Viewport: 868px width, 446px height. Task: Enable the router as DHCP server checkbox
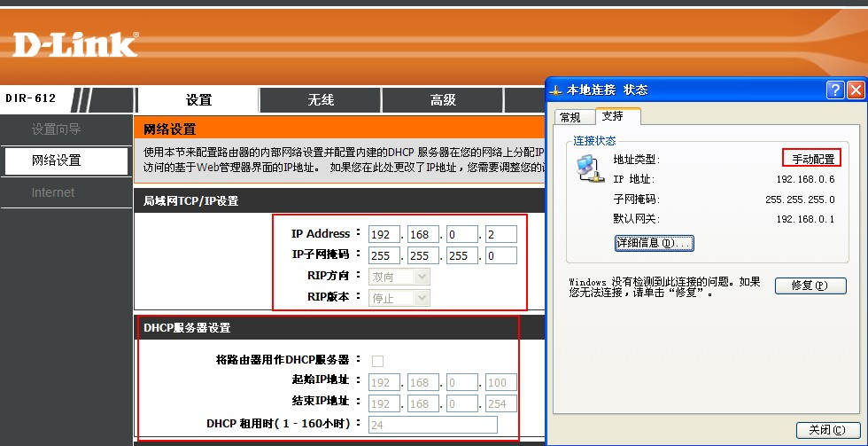pos(378,360)
